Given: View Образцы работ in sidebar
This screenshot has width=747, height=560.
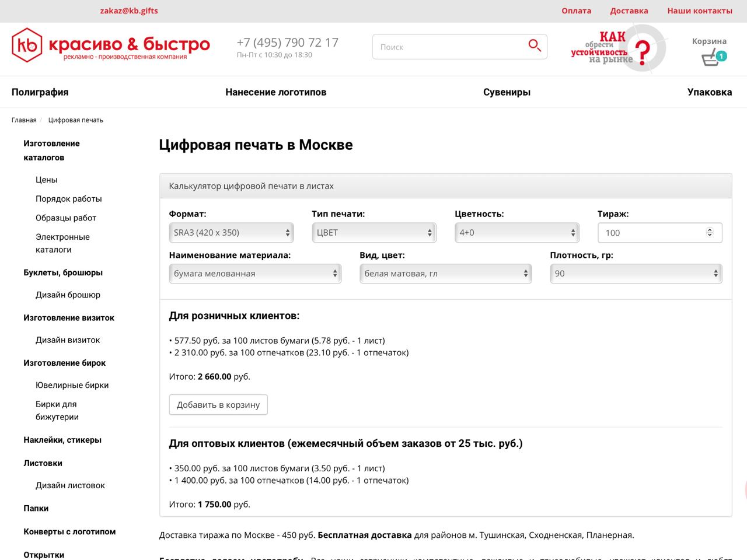Looking at the screenshot, I should [66, 218].
